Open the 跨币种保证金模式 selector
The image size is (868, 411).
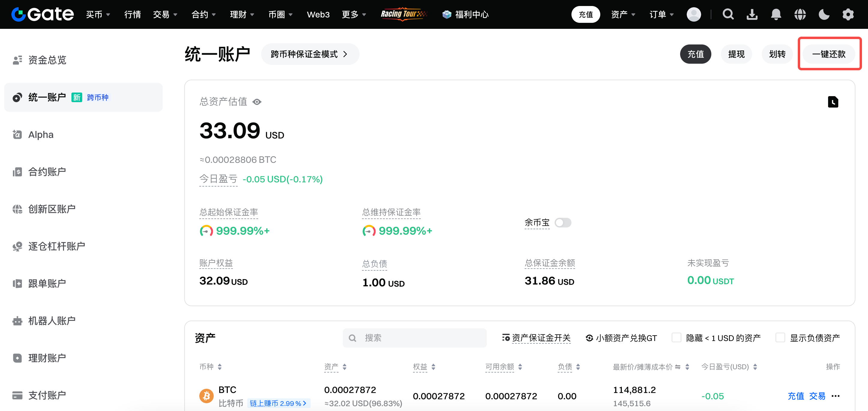[310, 54]
